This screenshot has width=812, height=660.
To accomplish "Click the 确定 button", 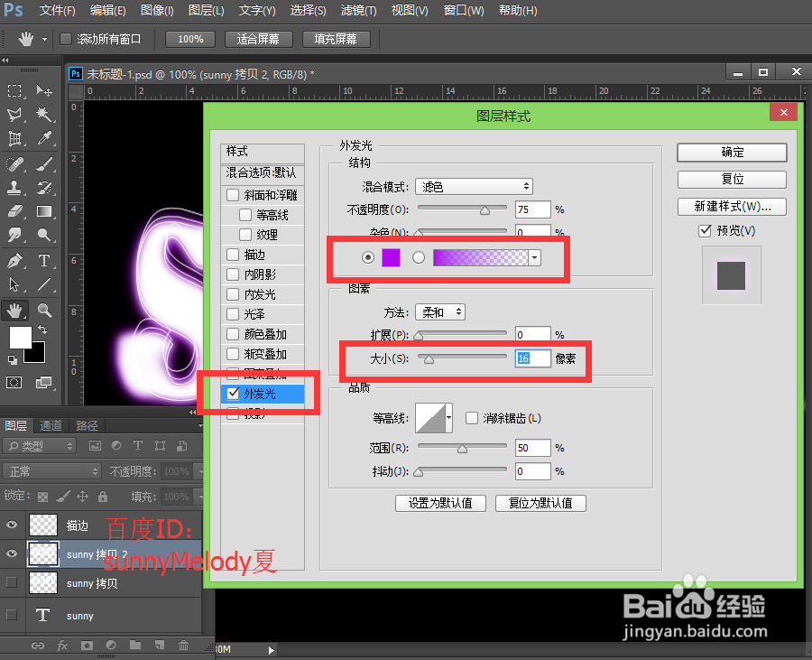I will coord(732,153).
